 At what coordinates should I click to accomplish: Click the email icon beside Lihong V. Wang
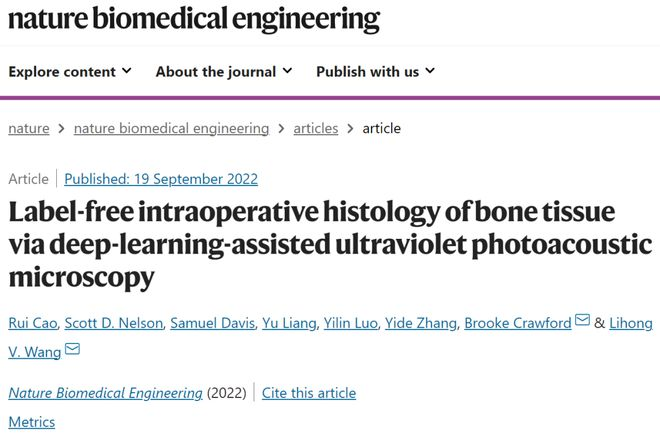(72, 349)
